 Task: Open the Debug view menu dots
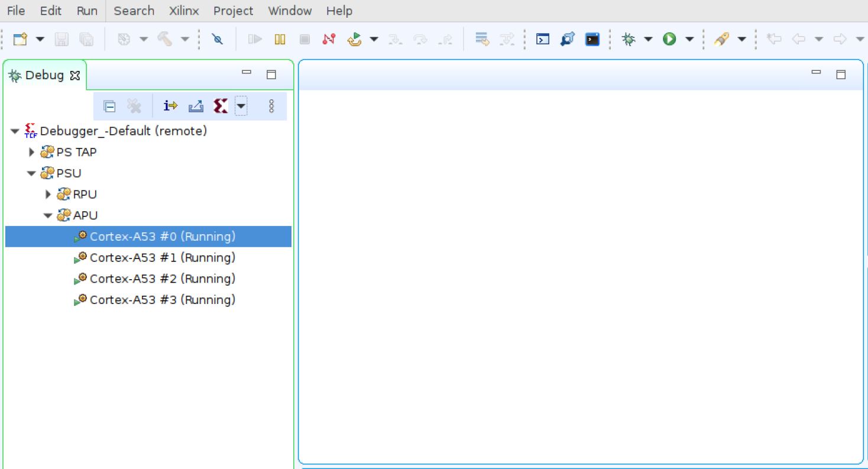[271, 106]
